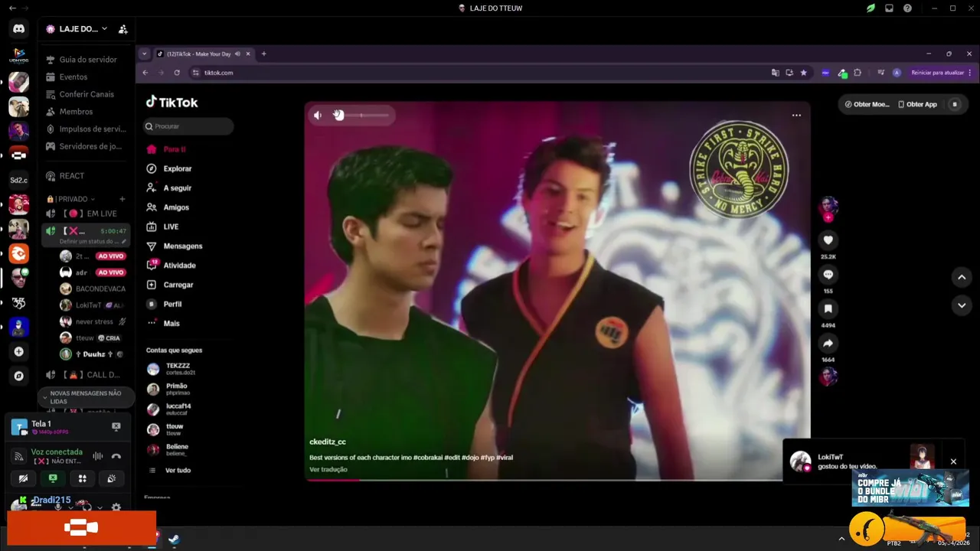The height and width of the screenshot is (551, 980).
Task: Share the video with arrow icon
Action: click(828, 344)
